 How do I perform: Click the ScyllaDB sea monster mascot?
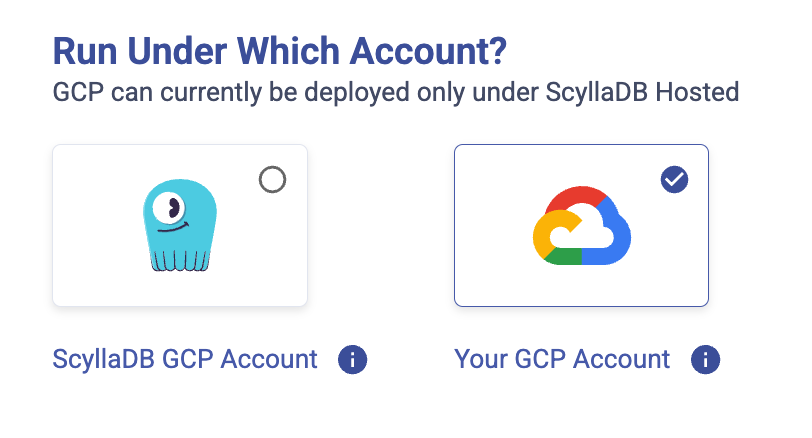[179, 226]
